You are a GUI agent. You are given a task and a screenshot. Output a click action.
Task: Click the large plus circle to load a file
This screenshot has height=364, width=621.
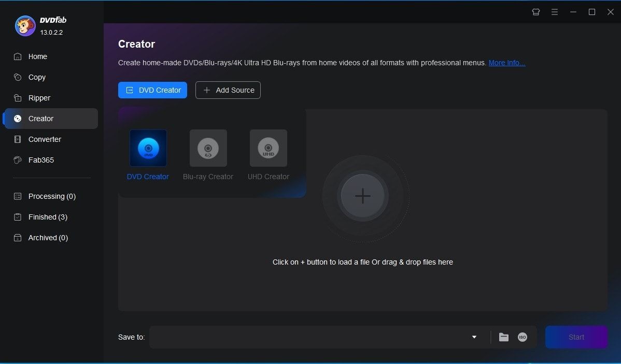pos(363,196)
